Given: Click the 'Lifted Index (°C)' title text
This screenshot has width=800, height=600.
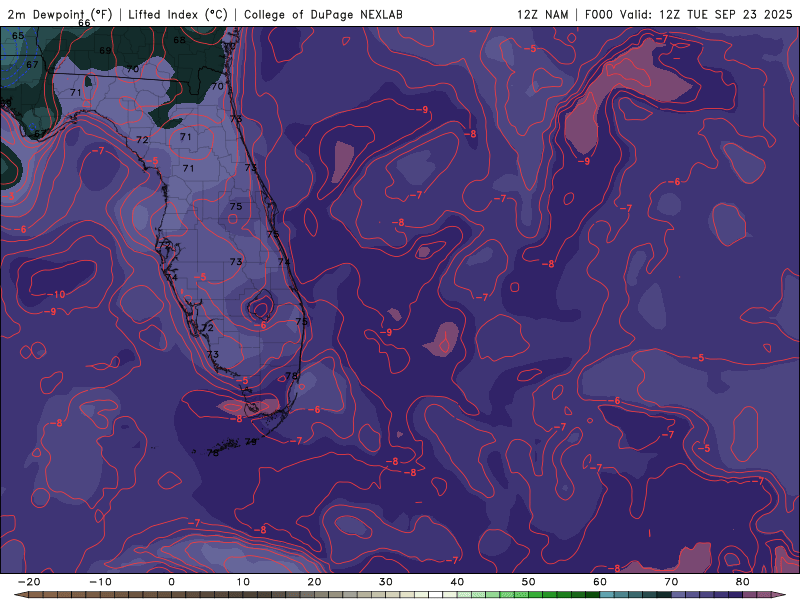Looking at the screenshot, I should pos(178,14).
